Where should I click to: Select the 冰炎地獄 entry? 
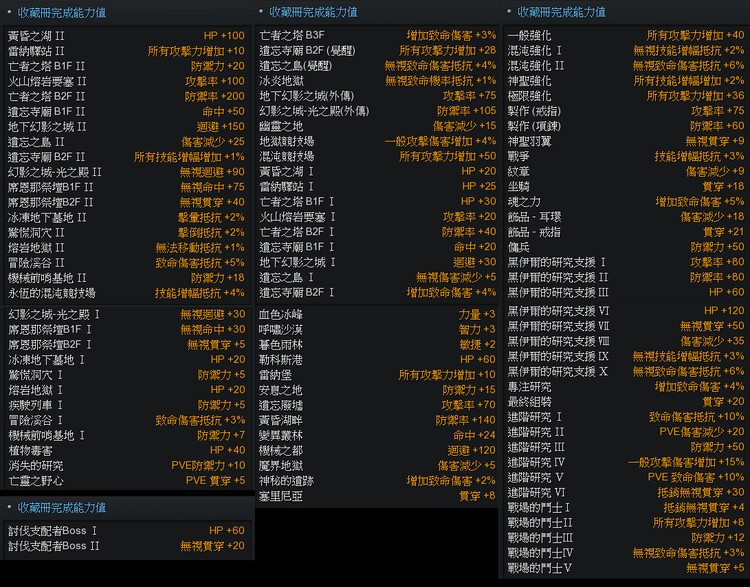(x=281, y=81)
